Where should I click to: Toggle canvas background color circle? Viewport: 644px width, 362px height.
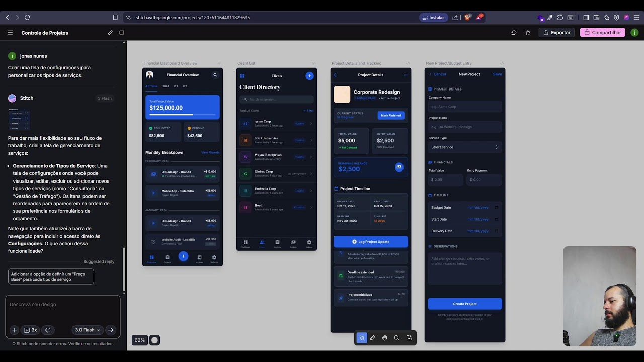154,340
